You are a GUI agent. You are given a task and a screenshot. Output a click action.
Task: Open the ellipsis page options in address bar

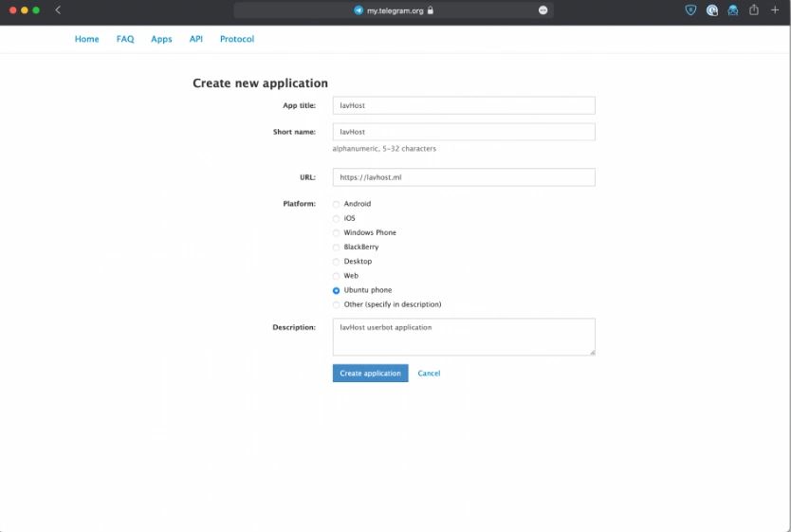543,10
